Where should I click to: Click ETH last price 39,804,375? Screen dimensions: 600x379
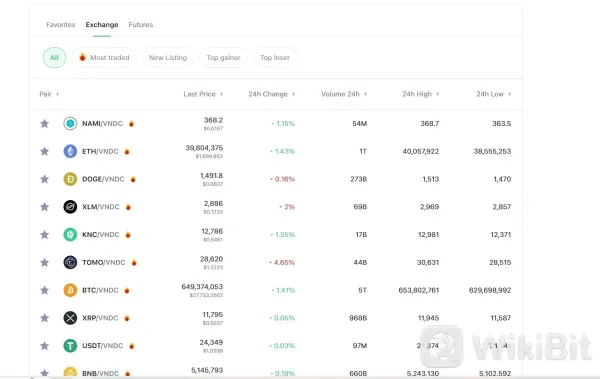click(204, 147)
